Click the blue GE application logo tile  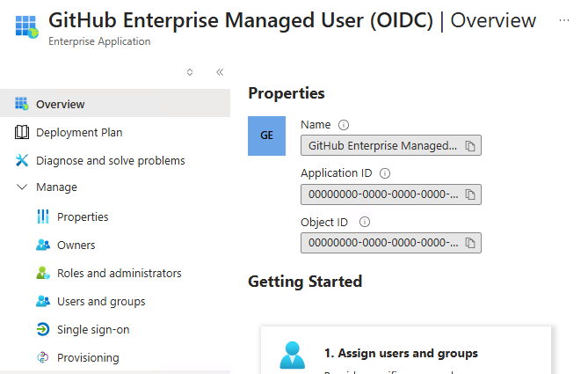[x=266, y=136]
